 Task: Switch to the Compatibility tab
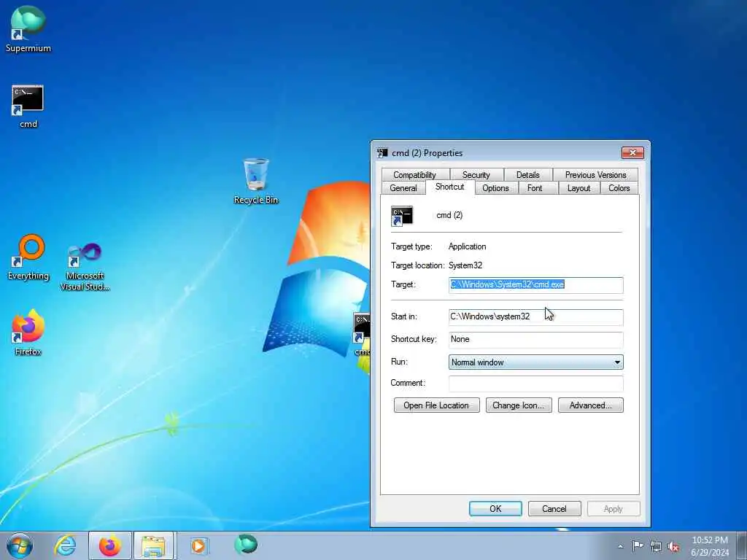point(415,175)
